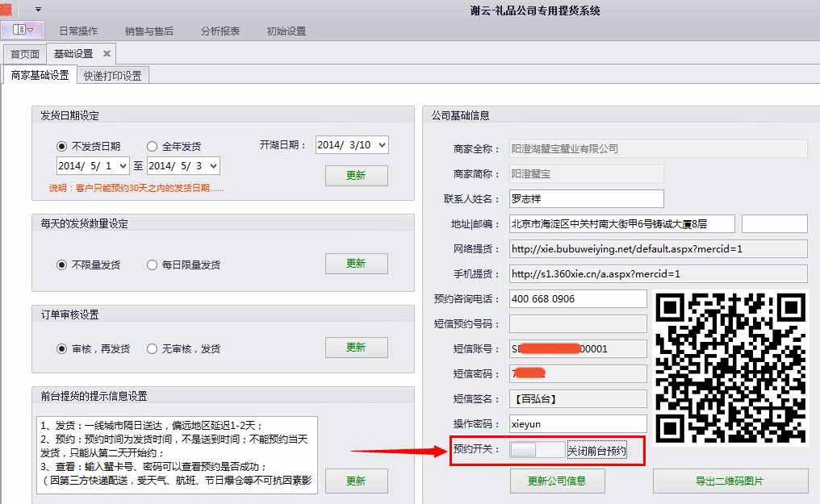This screenshot has height=504, width=820.
Task: Select the 全年发货 radio button
Action: click(x=152, y=146)
